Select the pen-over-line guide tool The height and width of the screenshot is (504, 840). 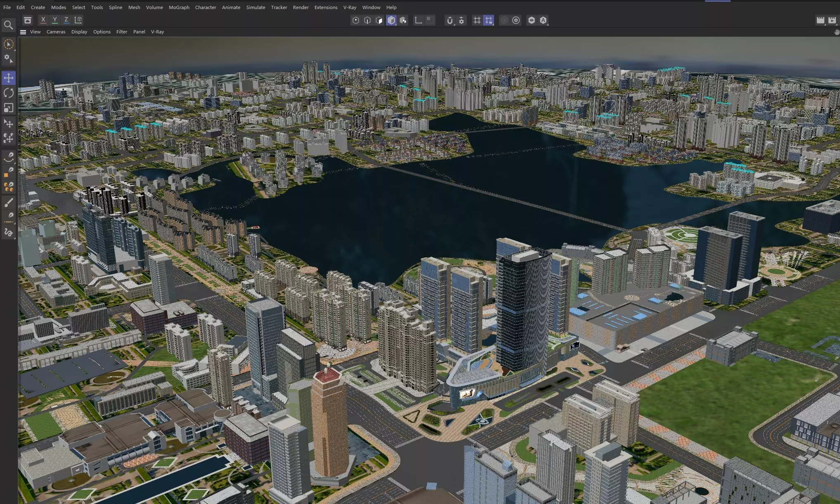(8, 217)
